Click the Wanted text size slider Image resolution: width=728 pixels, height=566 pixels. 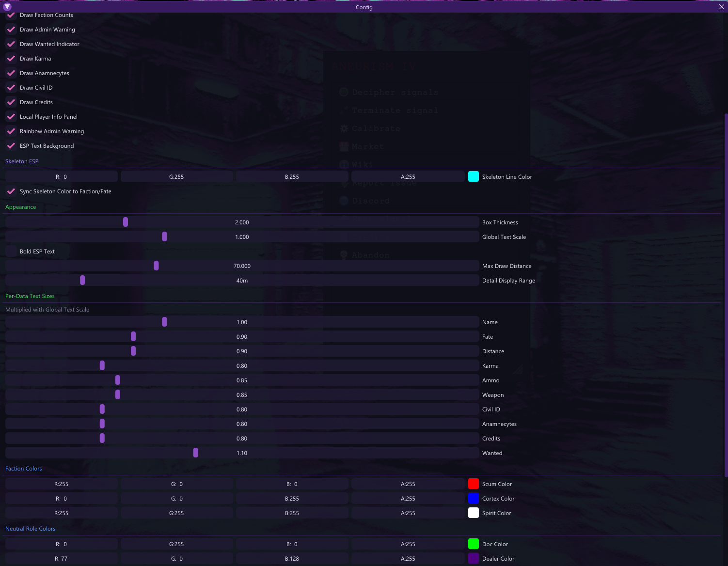(242, 453)
